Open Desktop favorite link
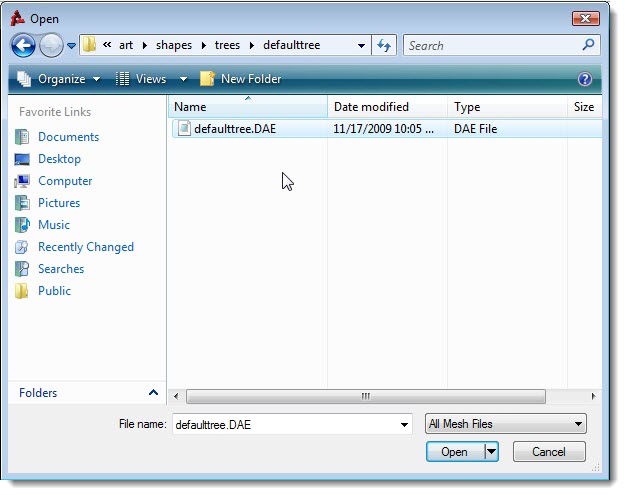Screen dimensions: 625x495 [x=59, y=159]
